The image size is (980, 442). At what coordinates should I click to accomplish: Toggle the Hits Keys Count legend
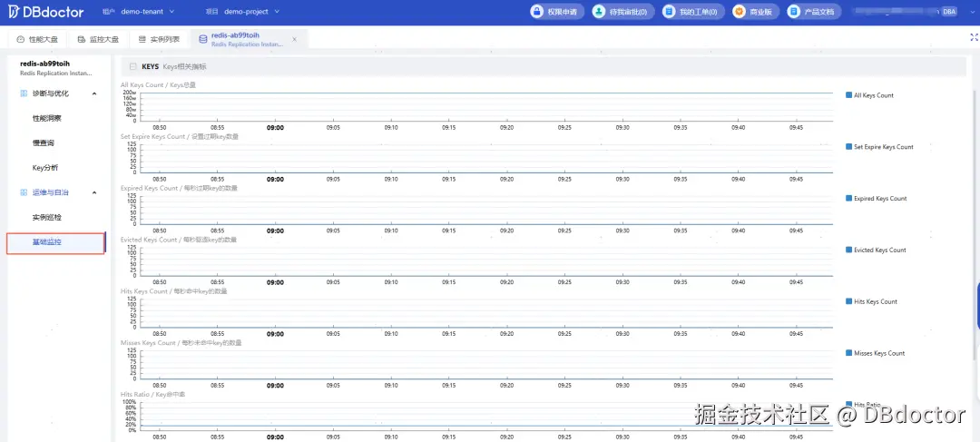coord(871,301)
